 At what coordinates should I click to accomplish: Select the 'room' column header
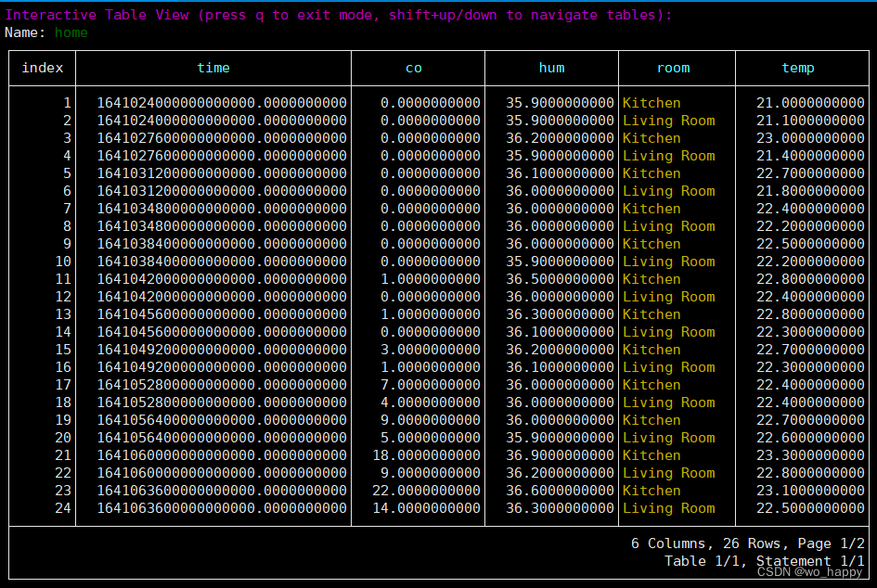point(673,67)
